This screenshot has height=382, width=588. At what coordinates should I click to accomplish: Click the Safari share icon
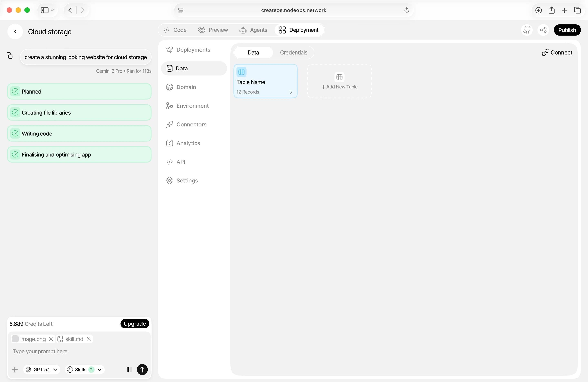pyautogui.click(x=551, y=10)
